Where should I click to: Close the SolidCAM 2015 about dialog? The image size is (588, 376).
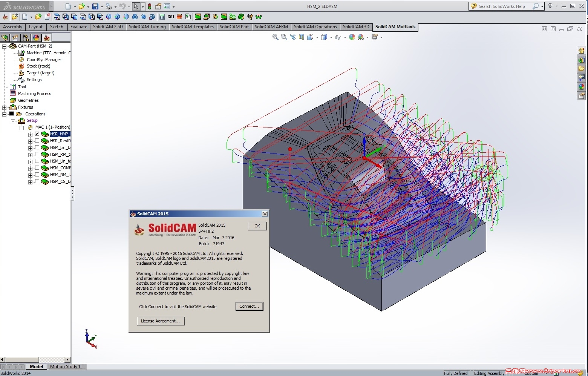click(x=265, y=214)
